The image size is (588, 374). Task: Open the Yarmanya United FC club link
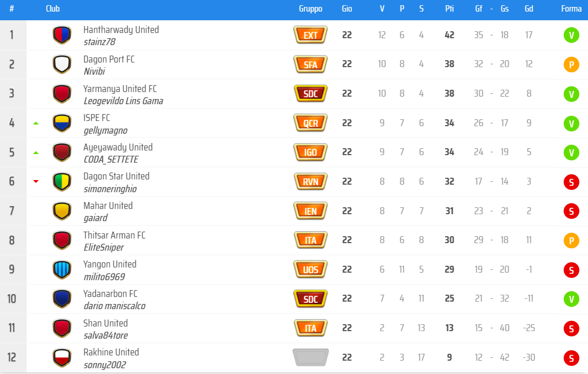pos(120,89)
